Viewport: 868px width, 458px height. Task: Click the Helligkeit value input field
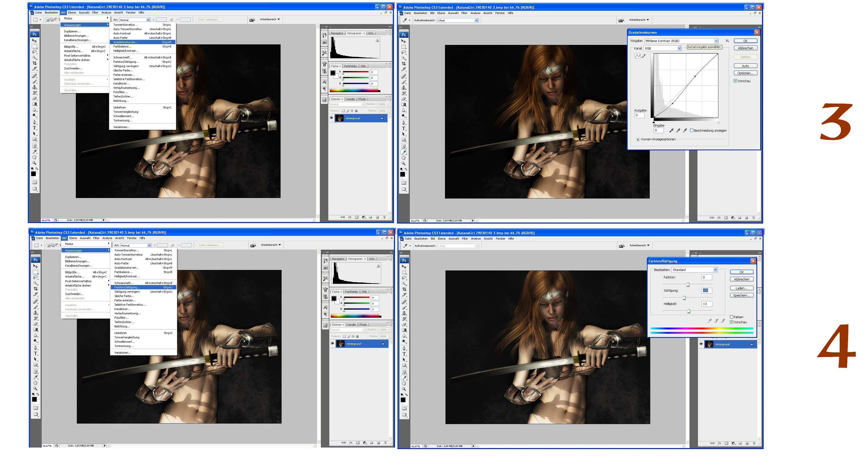point(707,304)
